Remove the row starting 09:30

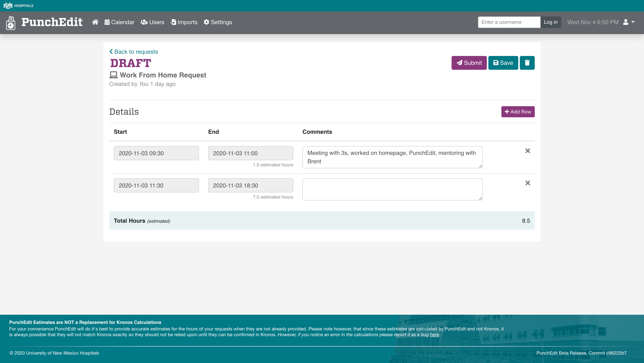click(x=527, y=151)
